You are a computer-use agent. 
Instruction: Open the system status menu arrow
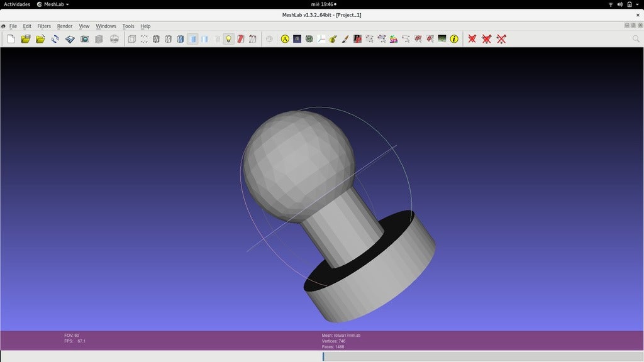(x=636, y=4)
